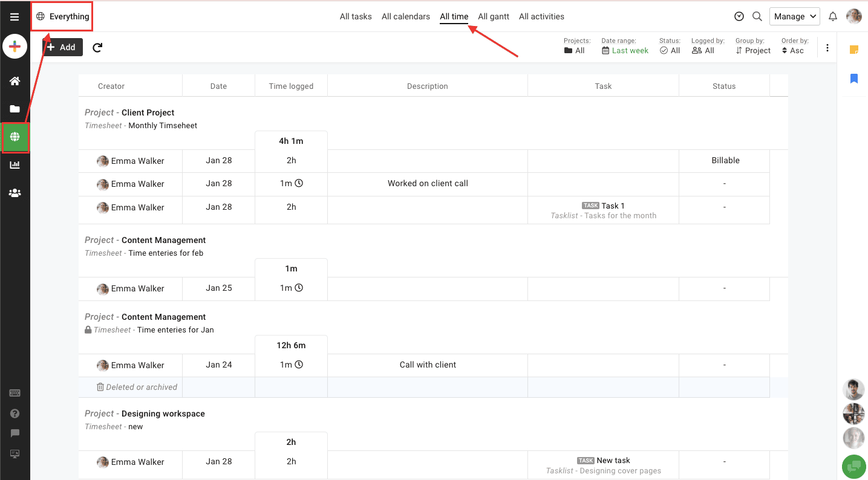Open the Everything globe icon in sidebar
Image resolution: width=868 pixels, height=480 pixels.
pos(15,137)
